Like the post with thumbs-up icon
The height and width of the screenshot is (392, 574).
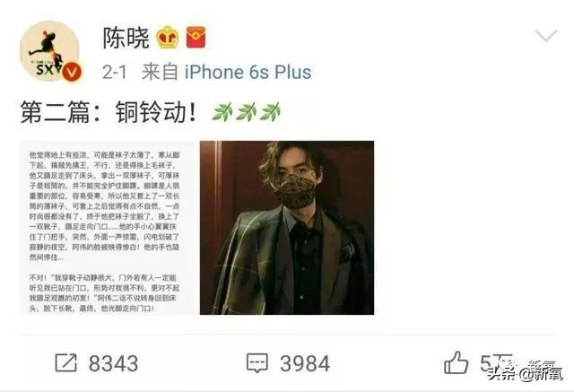coord(456,362)
